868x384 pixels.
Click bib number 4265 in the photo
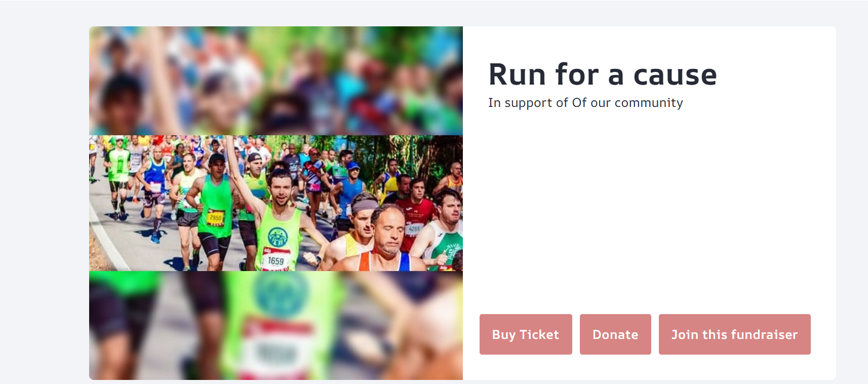pyautogui.click(x=414, y=229)
